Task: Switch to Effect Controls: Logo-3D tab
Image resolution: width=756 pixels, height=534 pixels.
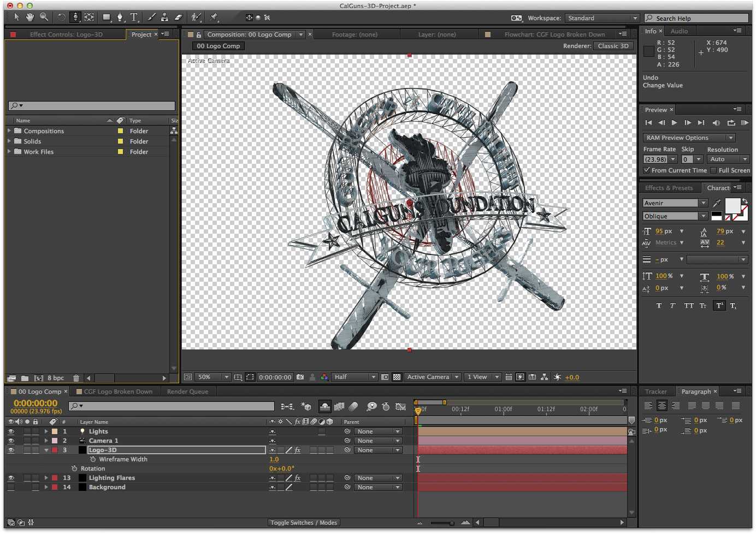Action: (66, 34)
